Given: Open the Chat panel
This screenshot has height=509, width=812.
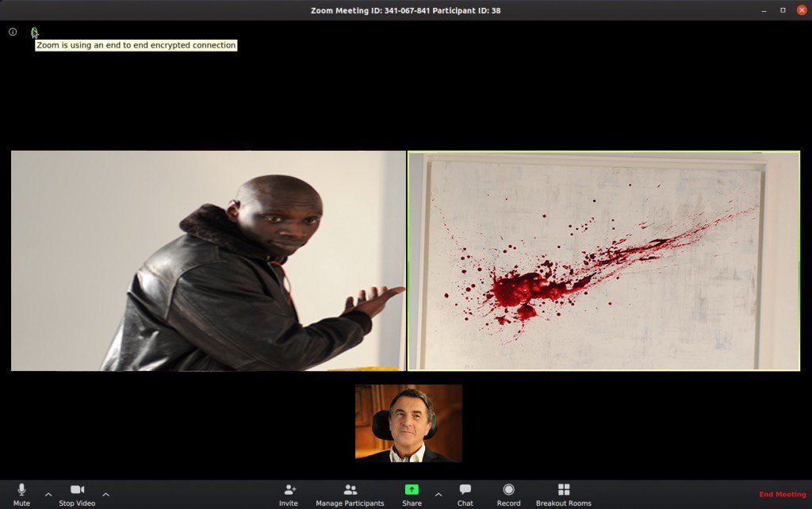Looking at the screenshot, I should tap(465, 495).
